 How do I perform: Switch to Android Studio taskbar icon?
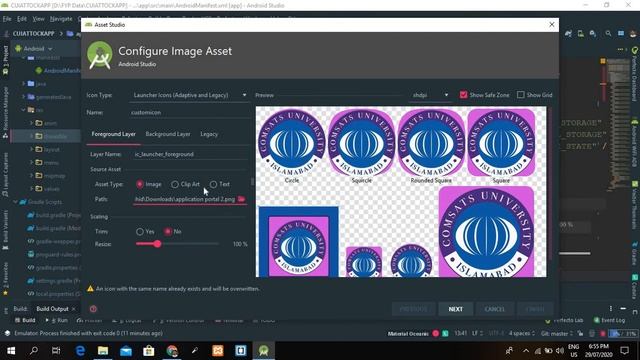[263, 351]
